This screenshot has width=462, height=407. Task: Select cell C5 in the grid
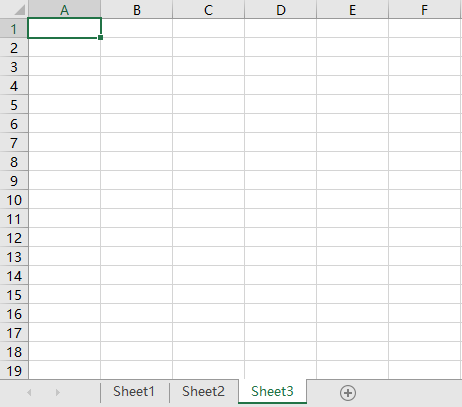click(x=209, y=105)
